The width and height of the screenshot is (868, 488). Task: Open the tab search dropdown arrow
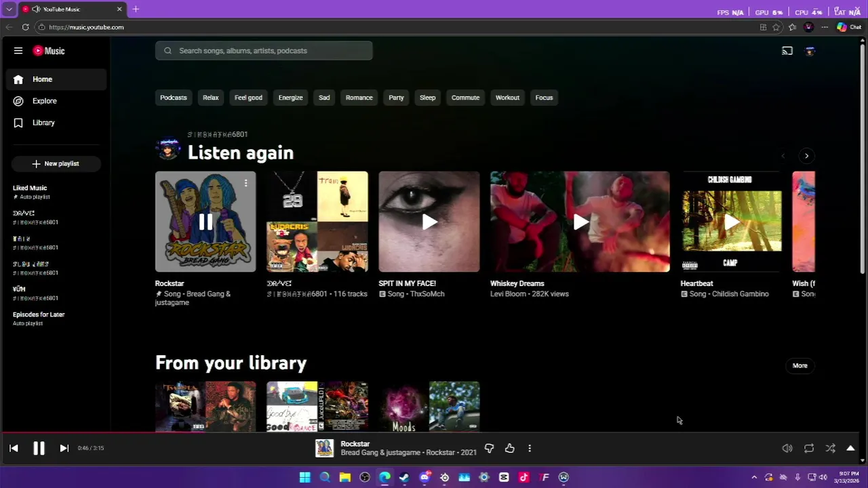pyautogui.click(x=9, y=9)
